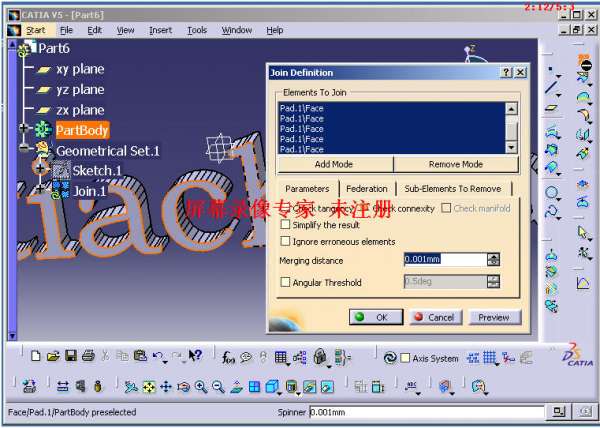
Task: Click the Print icon in toolbar
Action: (88, 356)
